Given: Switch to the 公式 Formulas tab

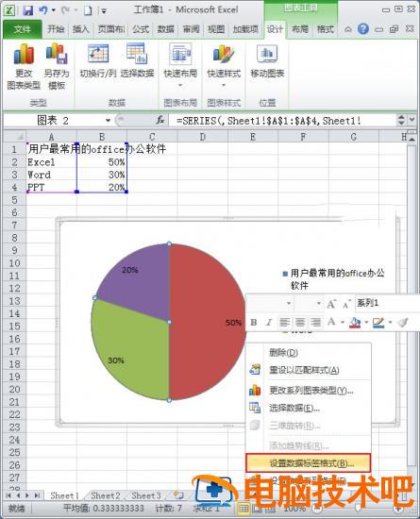Looking at the screenshot, I should pos(141,29).
